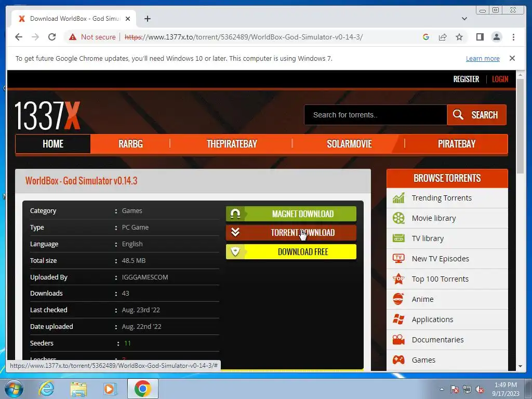
Task: Open the Learn more link
Action: tap(483, 58)
